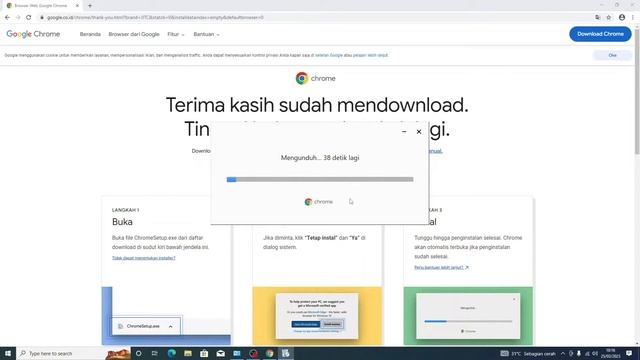640x360 pixels.
Task: Select the Chrome installer taskbar icon
Action: (286, 353)
